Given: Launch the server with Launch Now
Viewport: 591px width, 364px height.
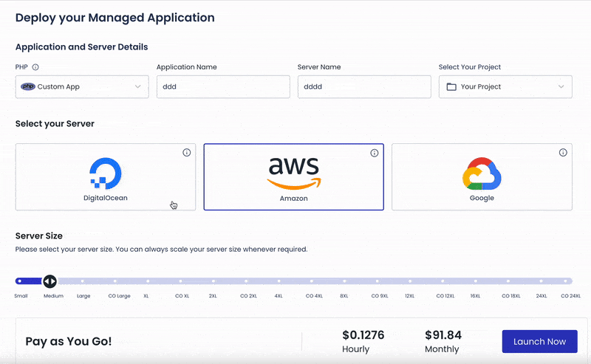Looking at the screenshot, I should [539, 341].
